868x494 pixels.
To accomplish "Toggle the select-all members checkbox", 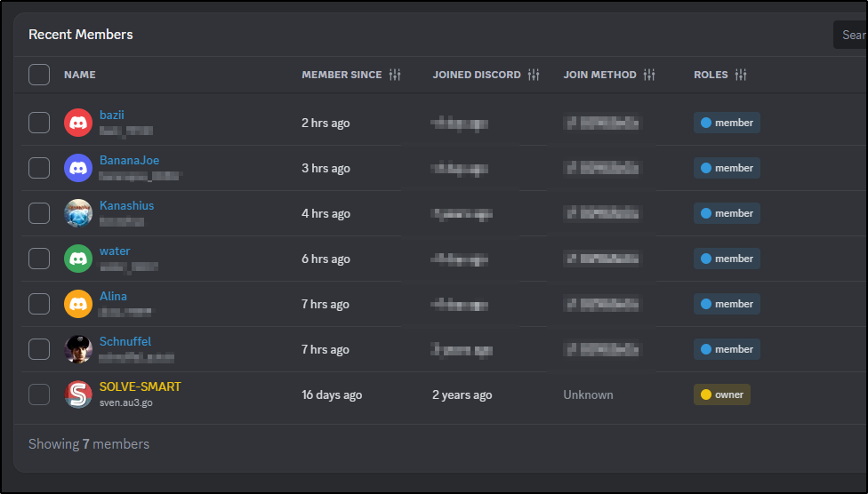I will (x=39, y=75).
